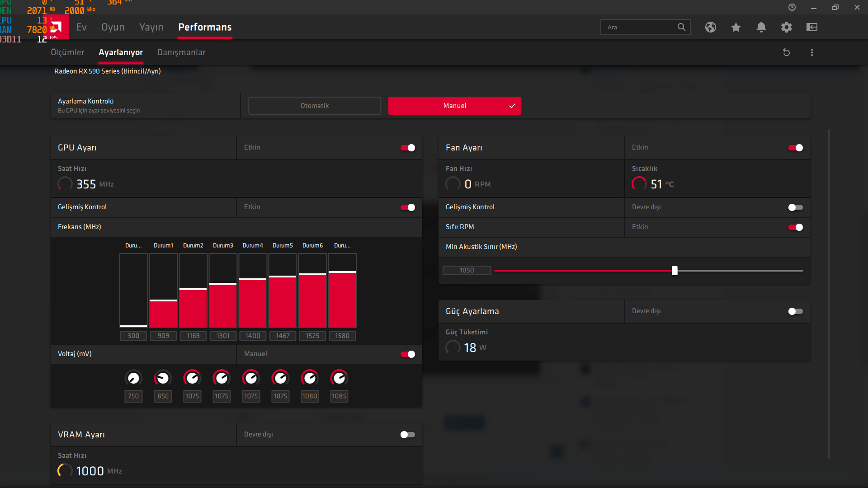
Task: Open the web browser globe icon
Action: click(710, 27)
